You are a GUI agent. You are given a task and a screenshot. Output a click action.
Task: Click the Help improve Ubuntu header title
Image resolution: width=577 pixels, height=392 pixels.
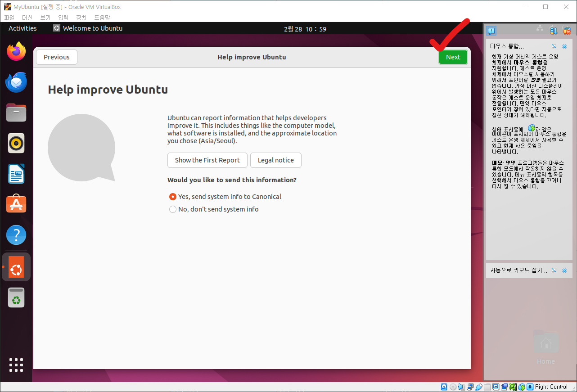[x=252, y=57]
